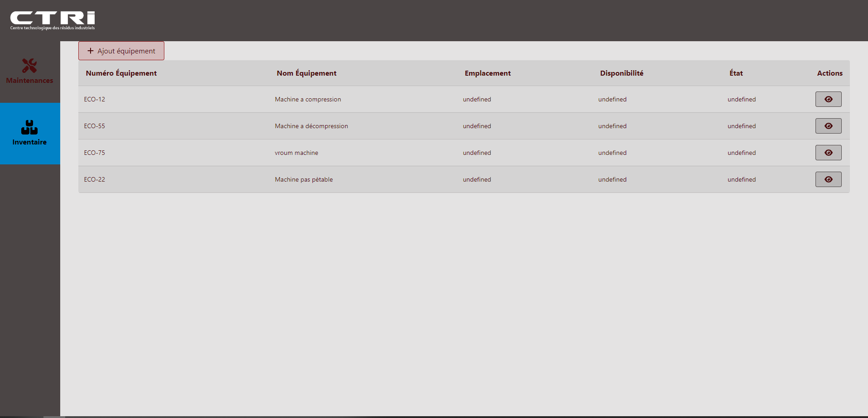Image resolution: width=868 pixels, height=418 pixels.
Task: Sort by the Disponibilité column header
Action: pyautogui.click(x=621, y=73)
